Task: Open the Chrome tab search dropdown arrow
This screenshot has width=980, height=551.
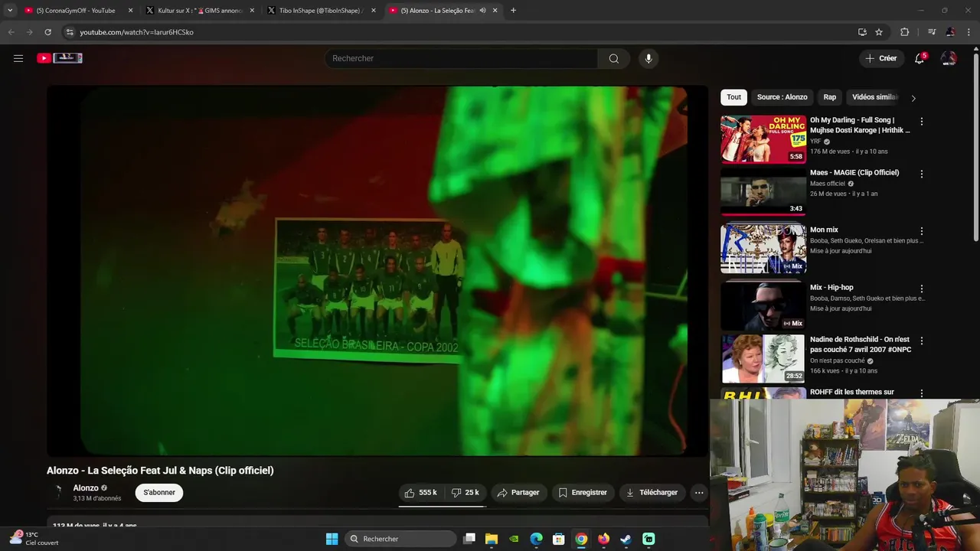Action: pos(10,11)
